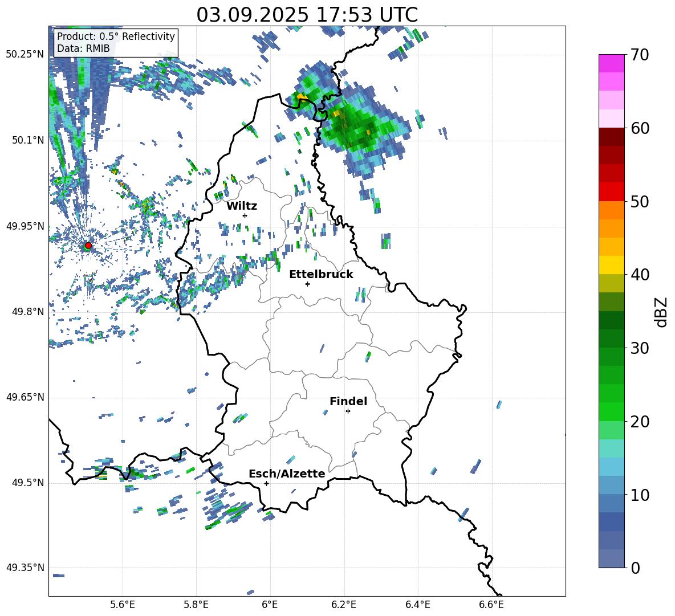
Task: Click the Data: RMIB text
Action: point(83,48)
